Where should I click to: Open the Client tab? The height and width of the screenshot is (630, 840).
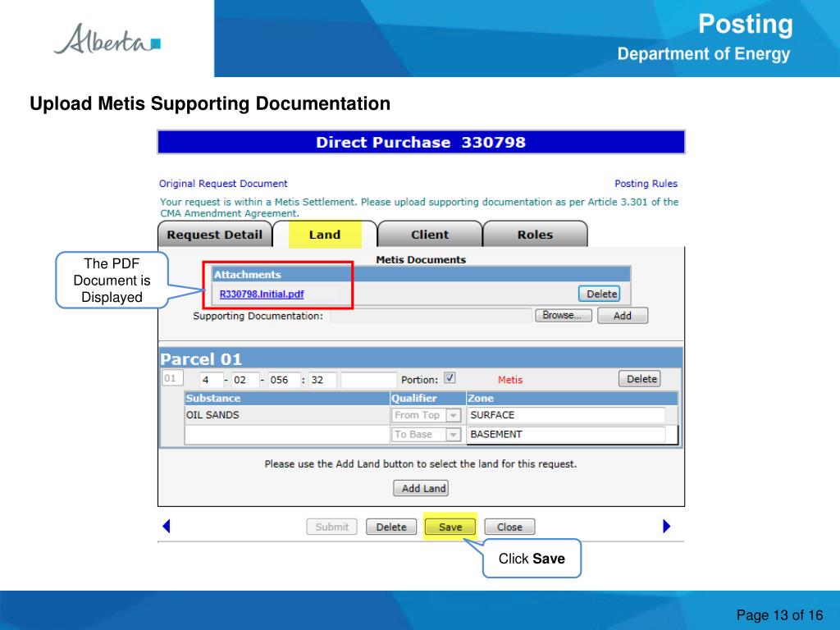(x=430, y=235)
